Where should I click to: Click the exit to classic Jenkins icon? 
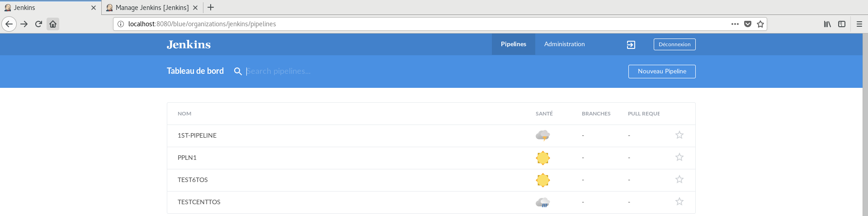(x=631, y=44)
